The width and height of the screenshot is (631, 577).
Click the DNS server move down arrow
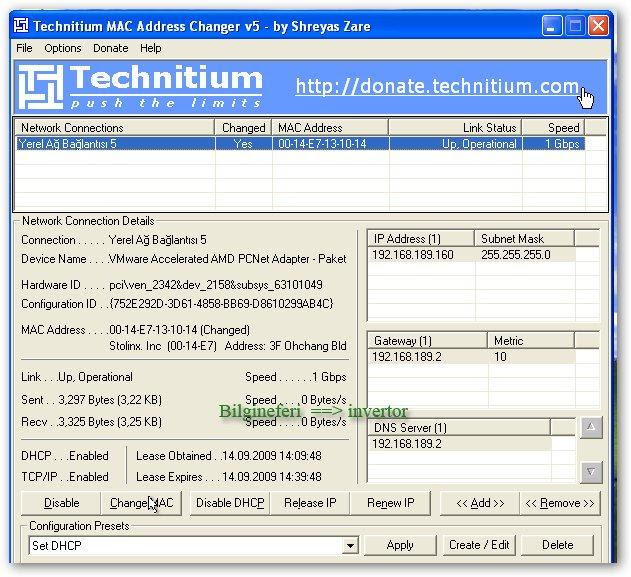(x=591, y=472)
